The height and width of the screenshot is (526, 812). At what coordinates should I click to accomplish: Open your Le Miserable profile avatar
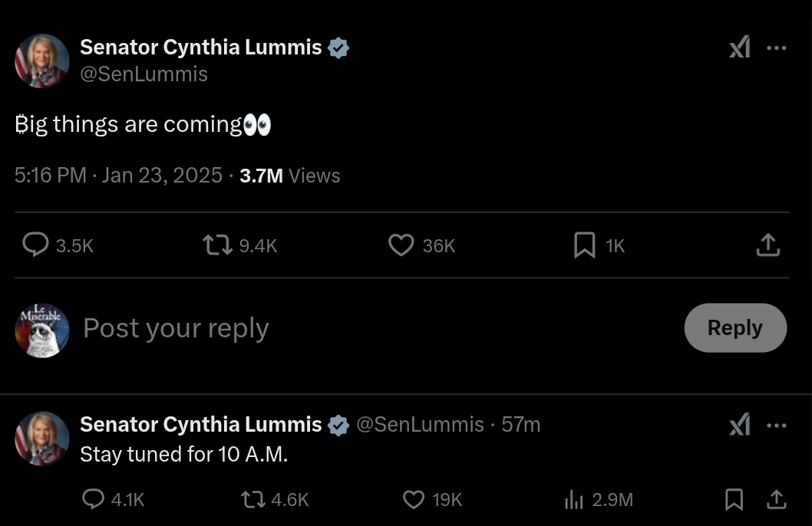[x=42, y=330]
